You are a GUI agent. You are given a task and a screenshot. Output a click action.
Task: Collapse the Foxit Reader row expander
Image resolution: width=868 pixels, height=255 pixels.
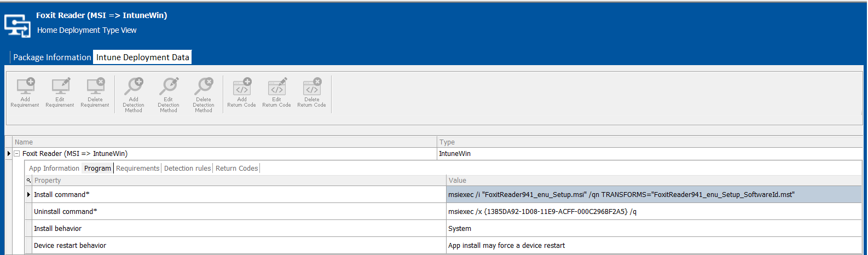click(17, 154)
